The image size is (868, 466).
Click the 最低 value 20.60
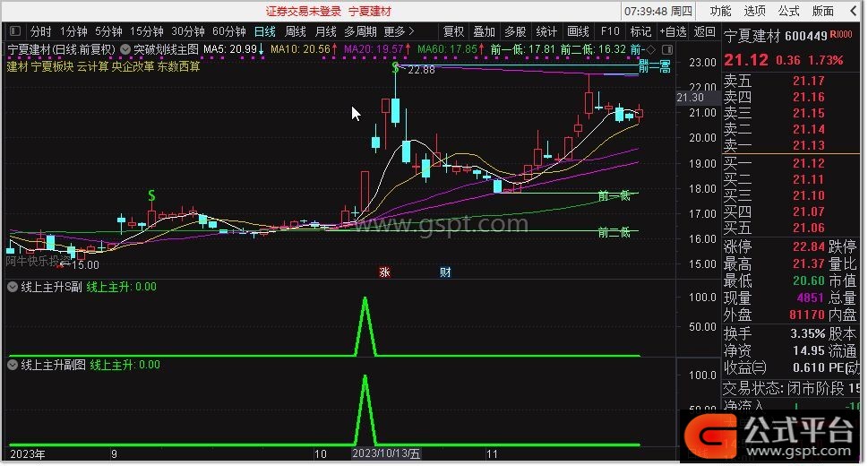[x=808, y=280]
